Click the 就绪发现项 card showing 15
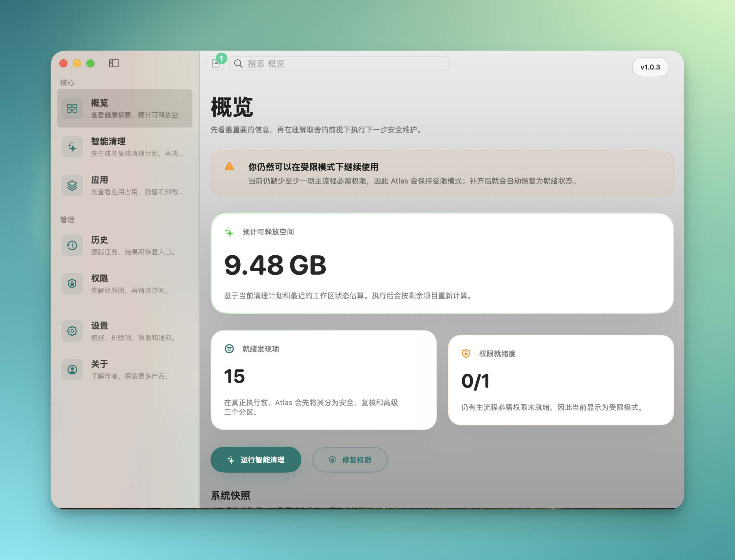This screenshot has width=735, height=560. pos(323,380)
